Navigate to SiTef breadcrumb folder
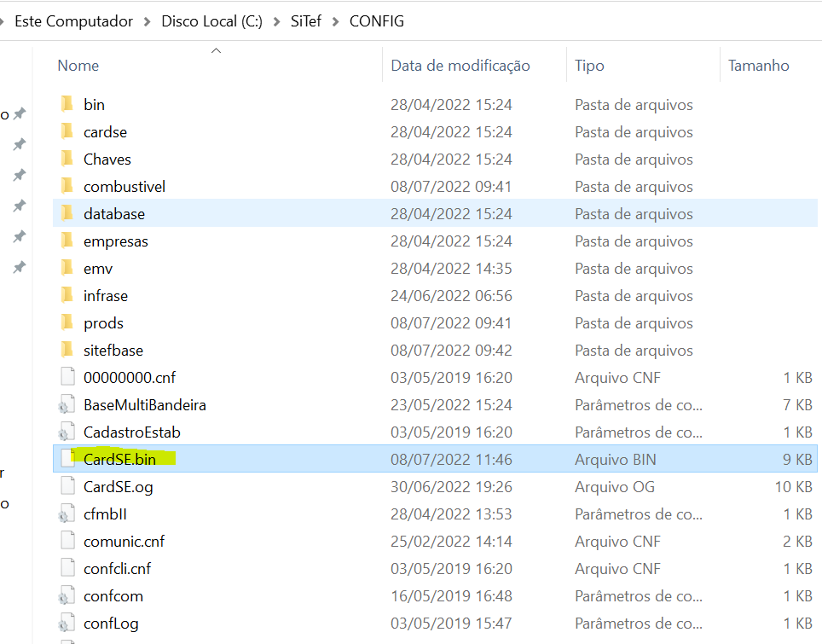 click(x=306, y=21)
